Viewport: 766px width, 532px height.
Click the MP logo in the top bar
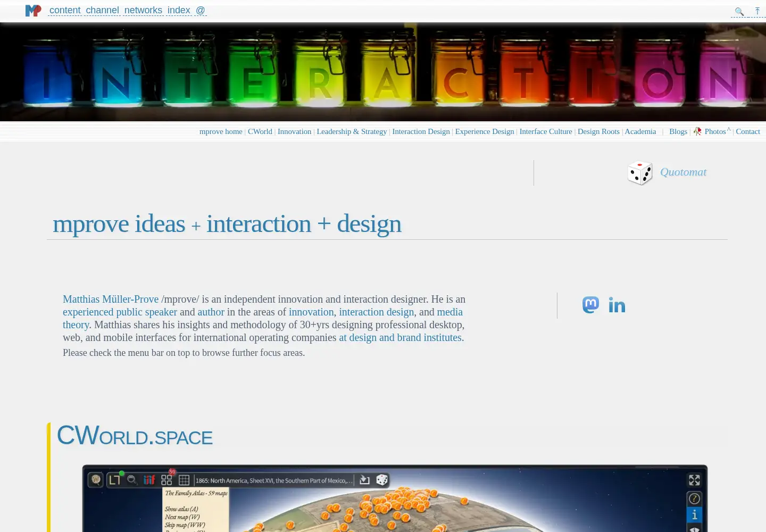click(x=33, y=11)
